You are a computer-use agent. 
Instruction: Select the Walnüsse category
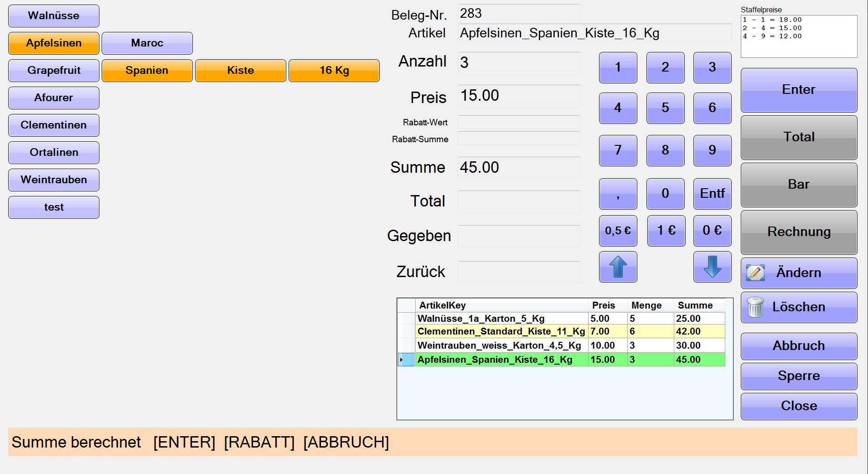[x=54, y=16]
